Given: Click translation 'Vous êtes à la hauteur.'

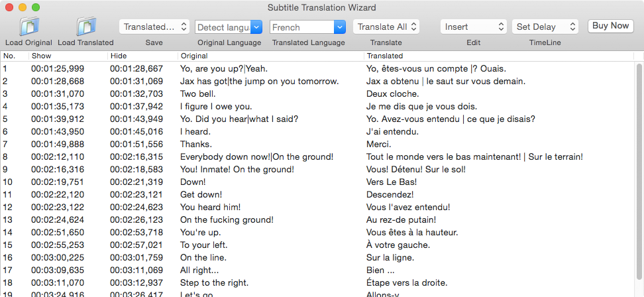Looking at the screenshot, I should [412, 233].
